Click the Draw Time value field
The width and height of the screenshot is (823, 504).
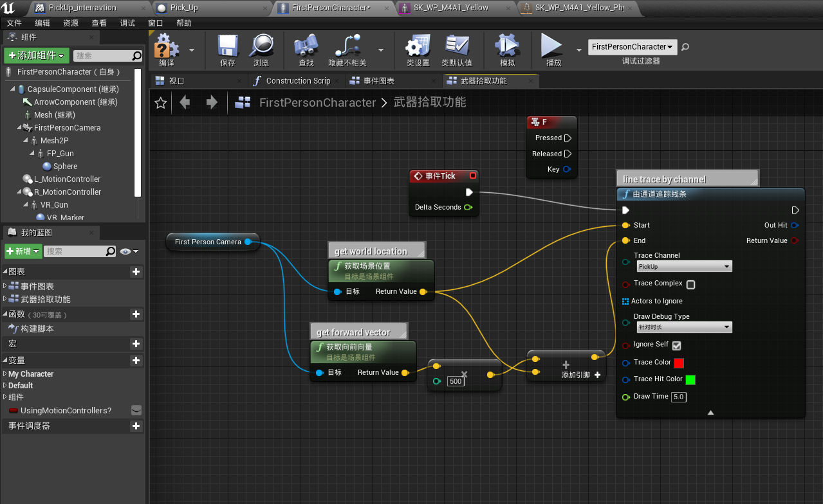pyautogui.click(x=678, y=397)
